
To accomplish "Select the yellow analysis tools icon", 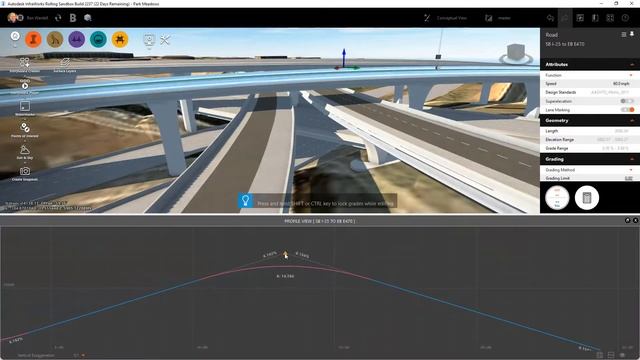I will [x=120, y=40].
